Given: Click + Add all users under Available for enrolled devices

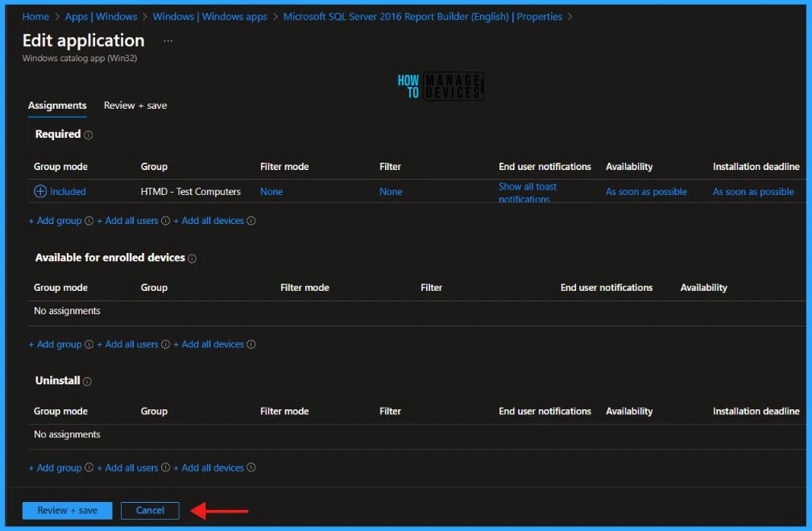Looking at the screenshot, I should click(127, 344).
